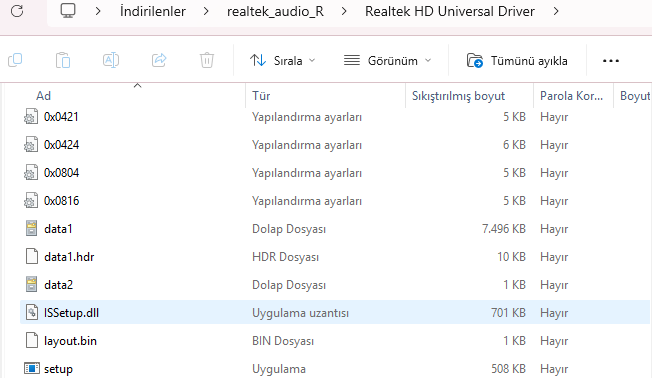Sort by the Ad column header
This screenshot has height=378, width=652.
(43, 96)
